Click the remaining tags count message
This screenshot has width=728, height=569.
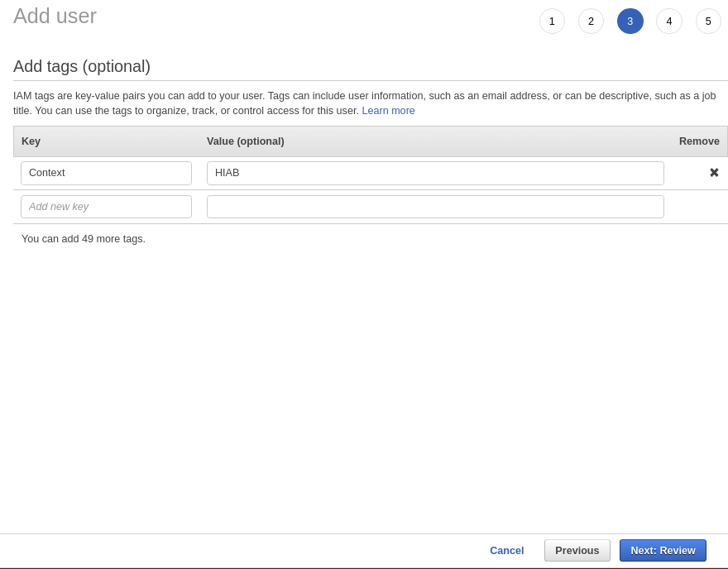[83, 238]
